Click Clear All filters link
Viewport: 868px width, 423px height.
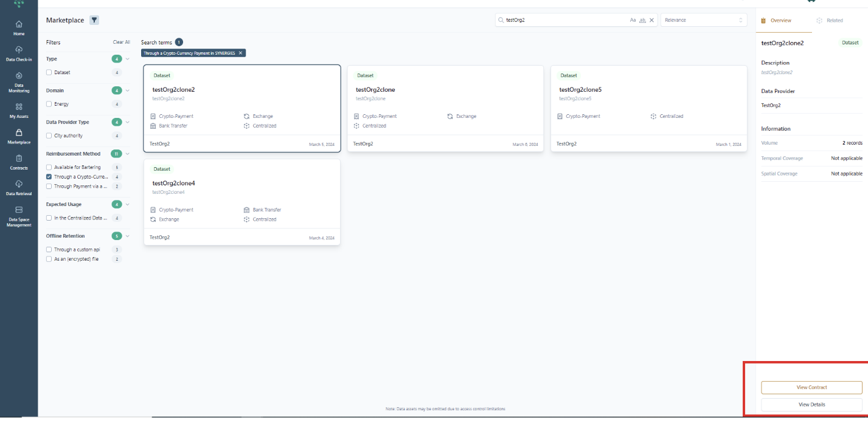pos(121,43)
